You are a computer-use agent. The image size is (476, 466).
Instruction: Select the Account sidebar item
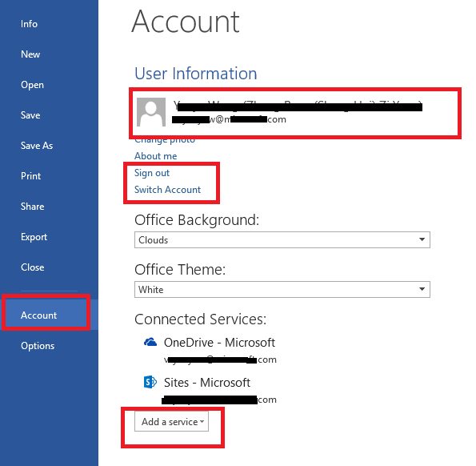[49, 315]
